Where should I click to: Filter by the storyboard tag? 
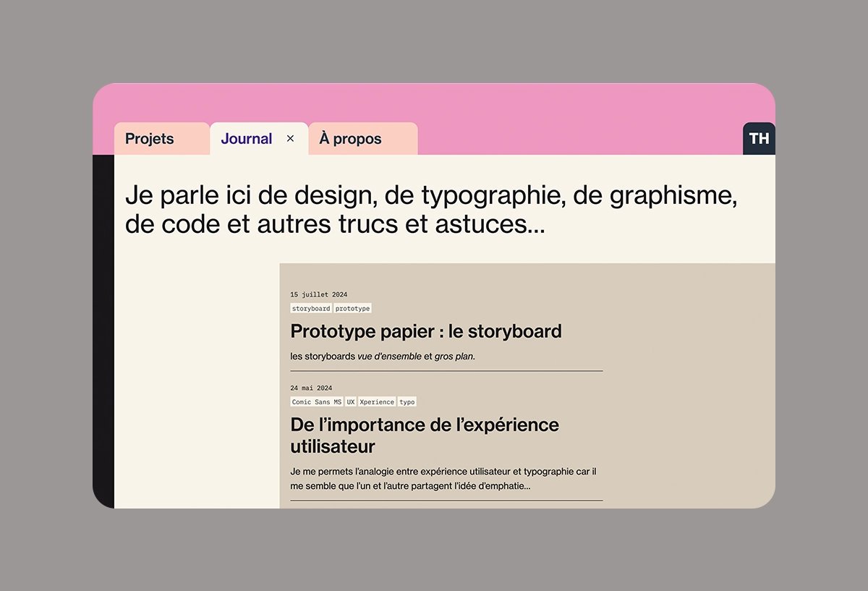311,308
